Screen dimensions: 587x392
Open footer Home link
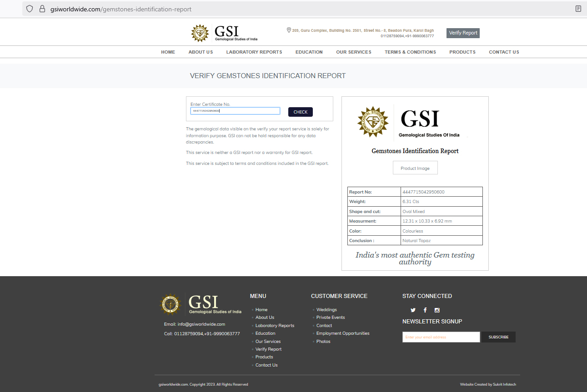261,310
